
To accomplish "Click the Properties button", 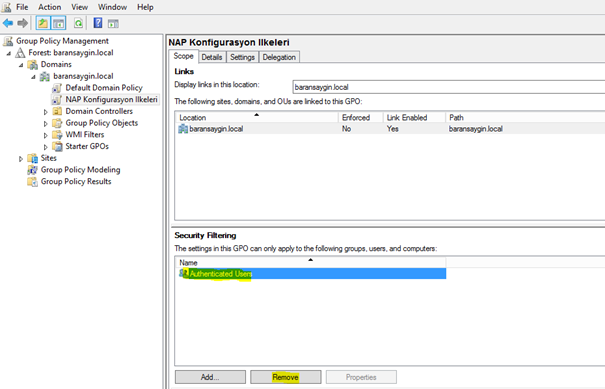I will [x=361, y=377].
